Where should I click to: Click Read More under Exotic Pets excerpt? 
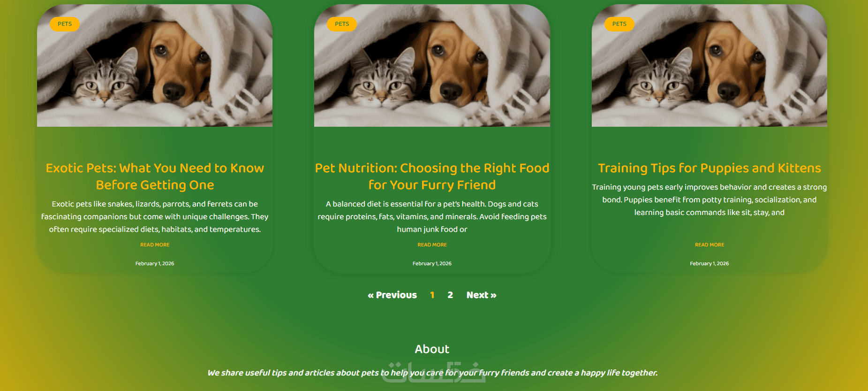coord(155,245)
